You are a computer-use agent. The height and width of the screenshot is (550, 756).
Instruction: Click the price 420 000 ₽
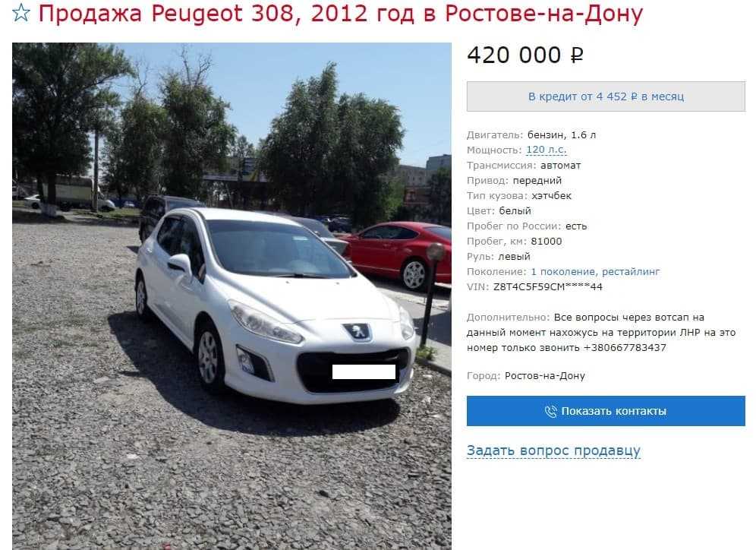point(525,55)
